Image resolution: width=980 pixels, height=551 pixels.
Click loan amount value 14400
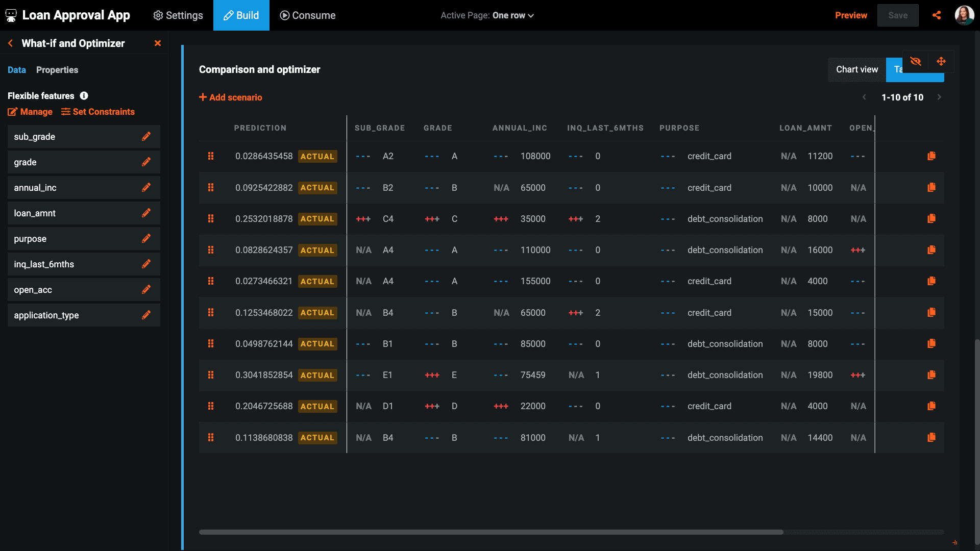click(820, 437)
